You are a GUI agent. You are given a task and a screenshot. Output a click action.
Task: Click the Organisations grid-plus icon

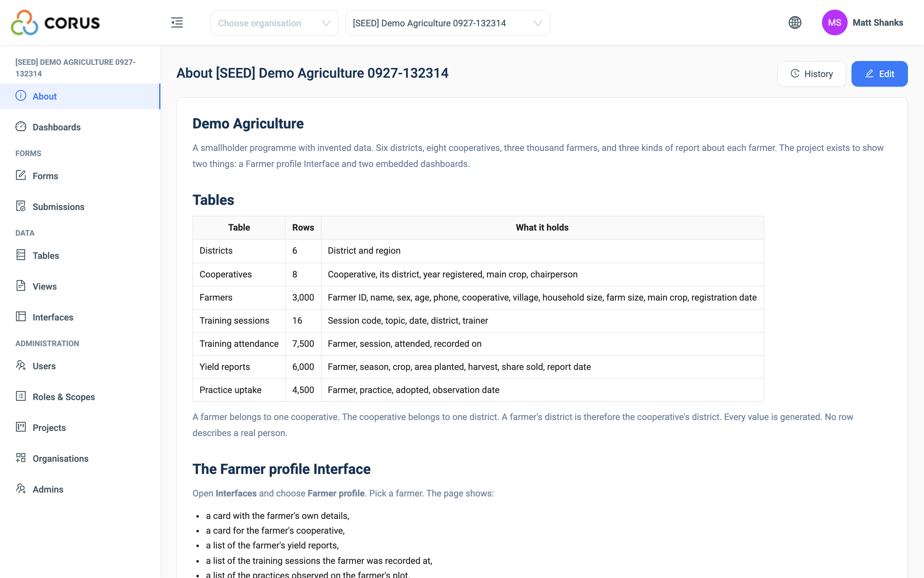point(21,458)
